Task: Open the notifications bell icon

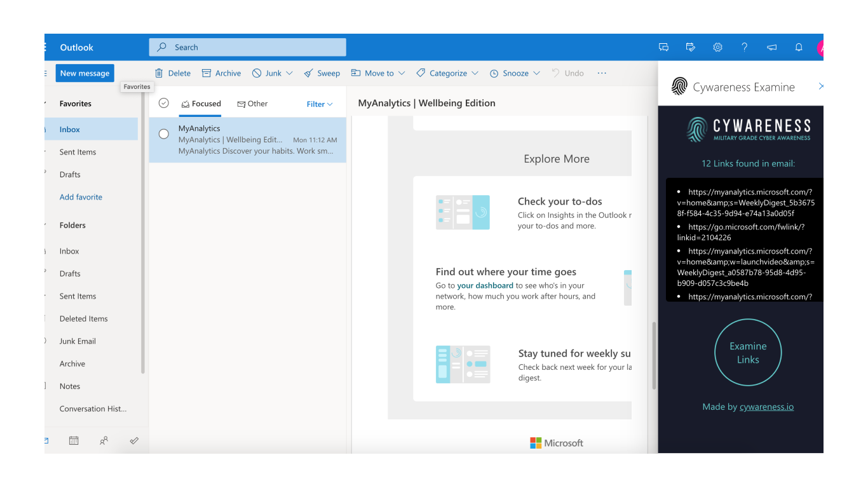Action: click(799, 47)
